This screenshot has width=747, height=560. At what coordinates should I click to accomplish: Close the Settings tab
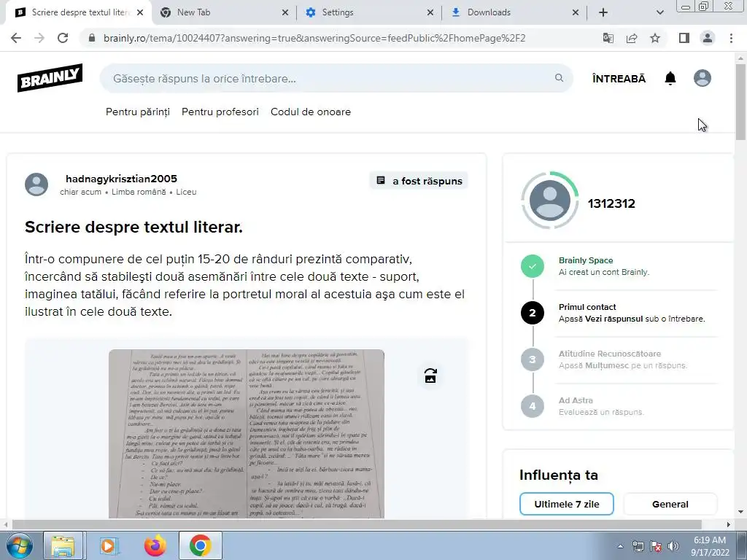coord(430,12)
